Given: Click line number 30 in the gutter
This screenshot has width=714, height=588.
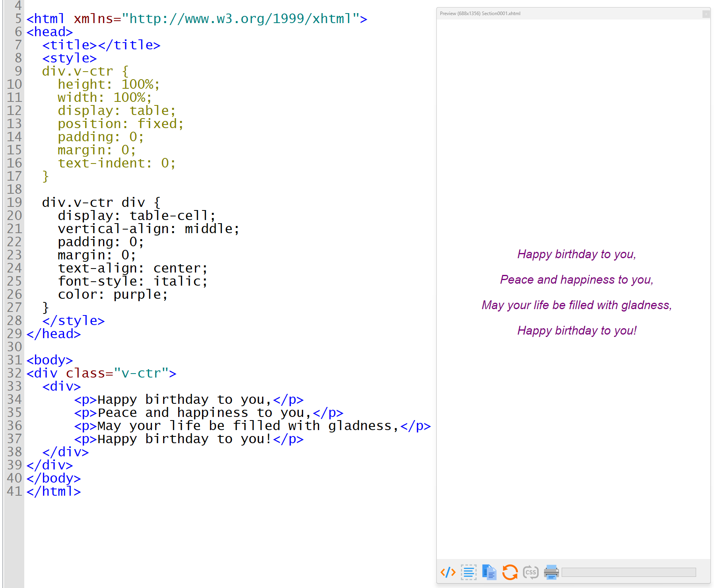Looking at the screenshot, I should 14,347.
